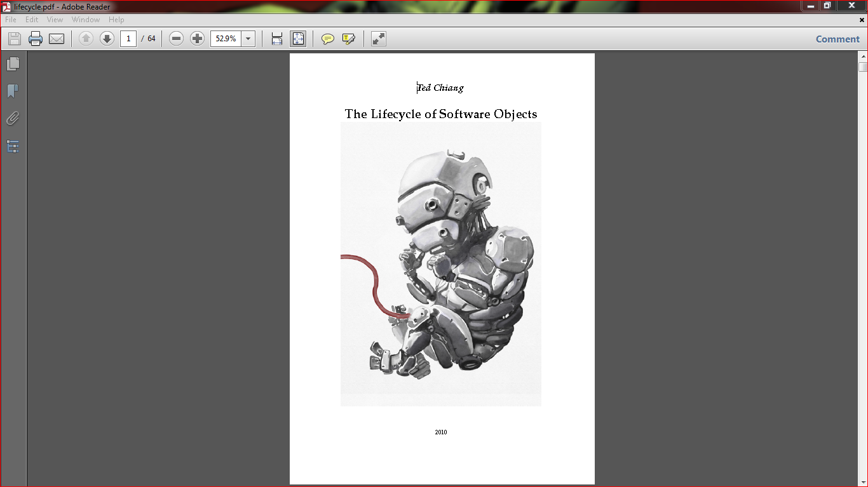Open the zoom level dropdown
868x487 pixels.
click(x=248, y=39)
